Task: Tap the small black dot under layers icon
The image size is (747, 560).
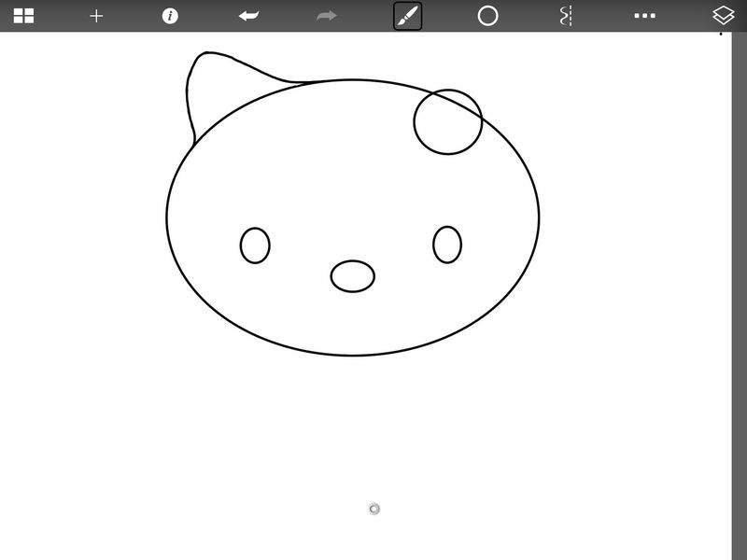Action: click(720, 35)
